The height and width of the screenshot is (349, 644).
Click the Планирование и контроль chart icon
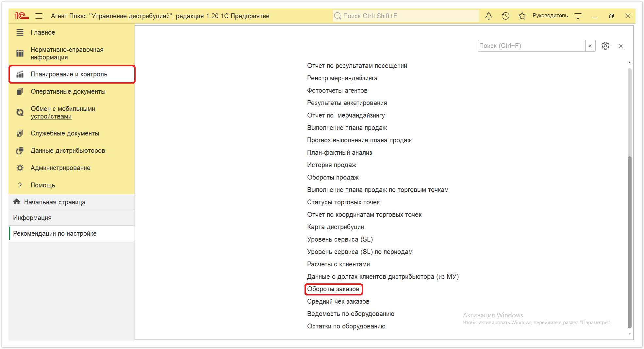tap(20, 74)
